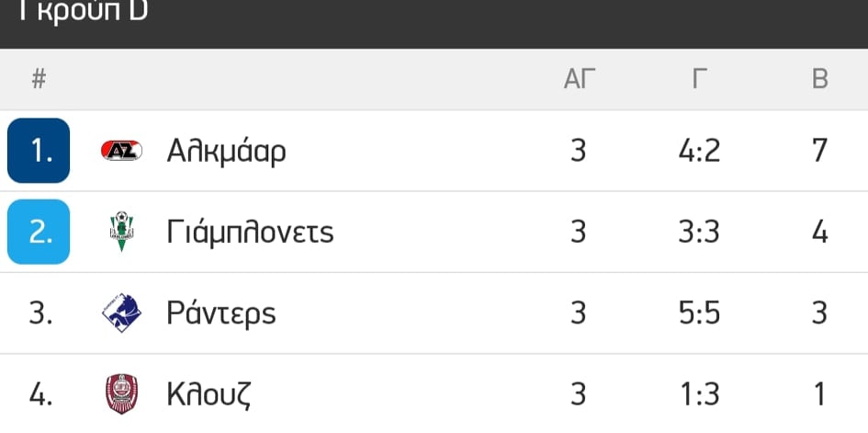Open the Αλκμάαρ team page
Screen dimensions: 868x433
[226, 151]
